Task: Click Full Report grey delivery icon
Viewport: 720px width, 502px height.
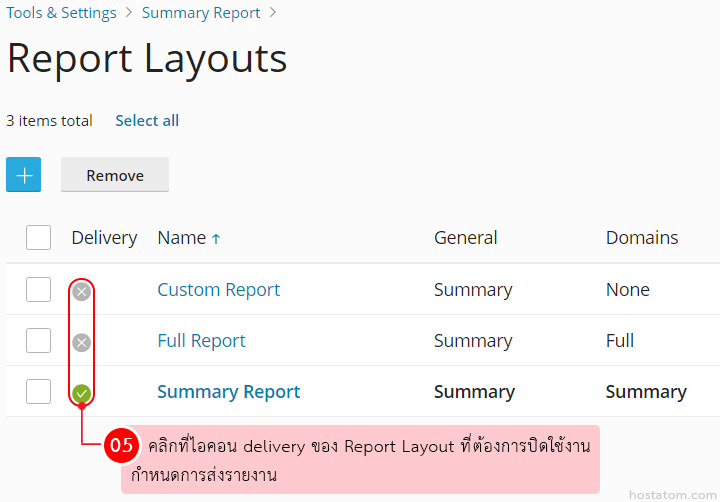Action: click(x=82, y=342)
